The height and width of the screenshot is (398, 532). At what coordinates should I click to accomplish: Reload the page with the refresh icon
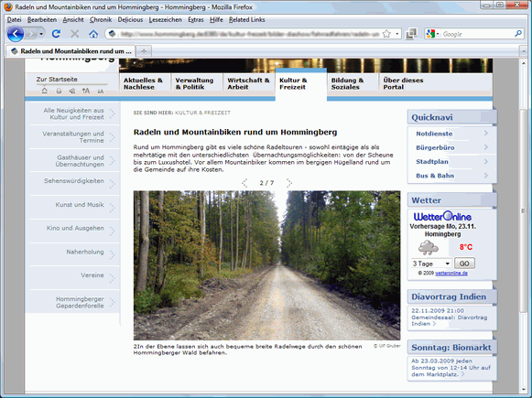pyautogui.click(x=57, y=34)
